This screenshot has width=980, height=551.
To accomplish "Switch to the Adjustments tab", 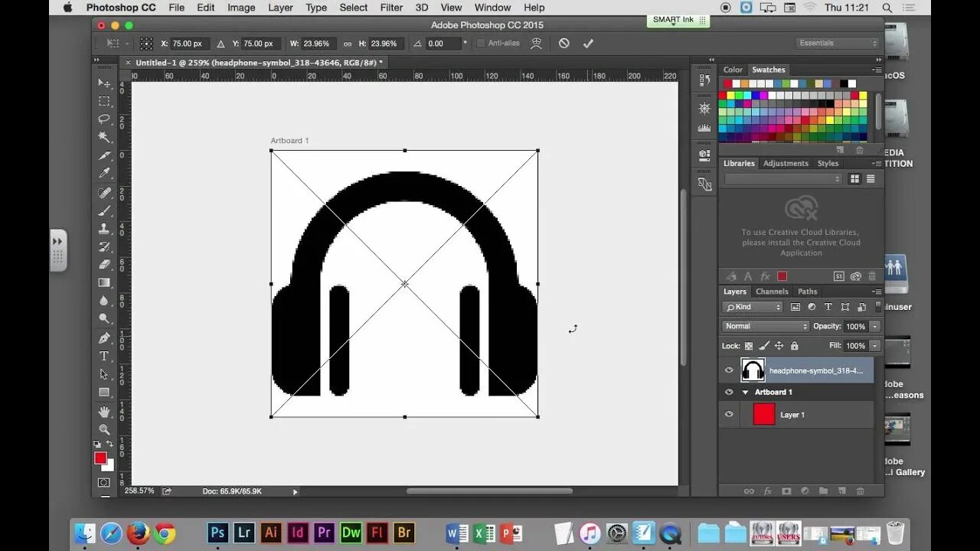I will coord(786,163).
